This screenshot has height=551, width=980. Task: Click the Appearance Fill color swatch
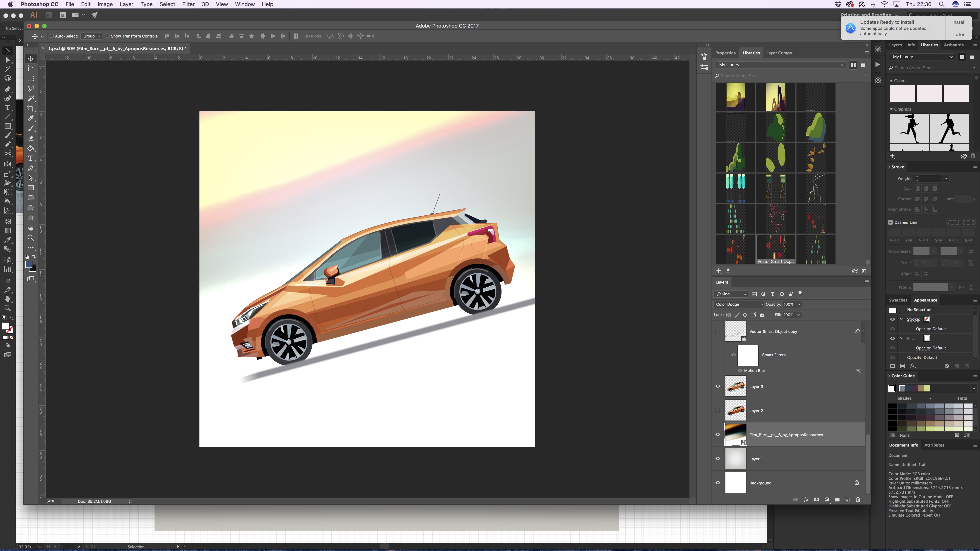[x=927, y=338]
